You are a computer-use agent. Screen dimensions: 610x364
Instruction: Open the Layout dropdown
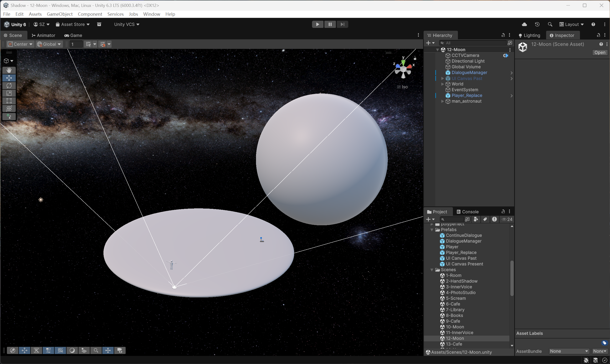[571, 24]
